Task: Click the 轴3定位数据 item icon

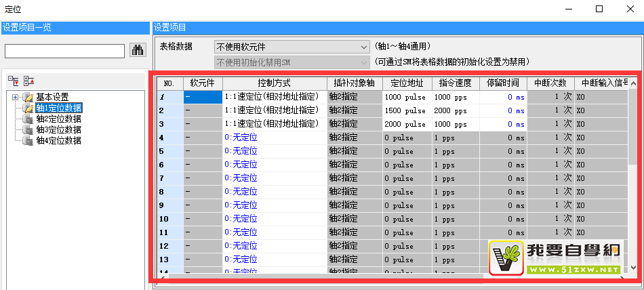Action: click(x=28, y=130)
